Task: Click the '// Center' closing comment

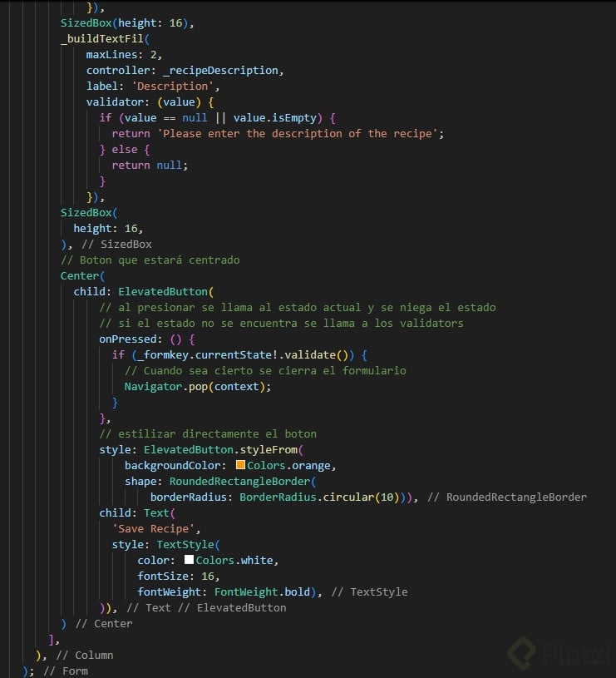Action: tap(104, 624)
